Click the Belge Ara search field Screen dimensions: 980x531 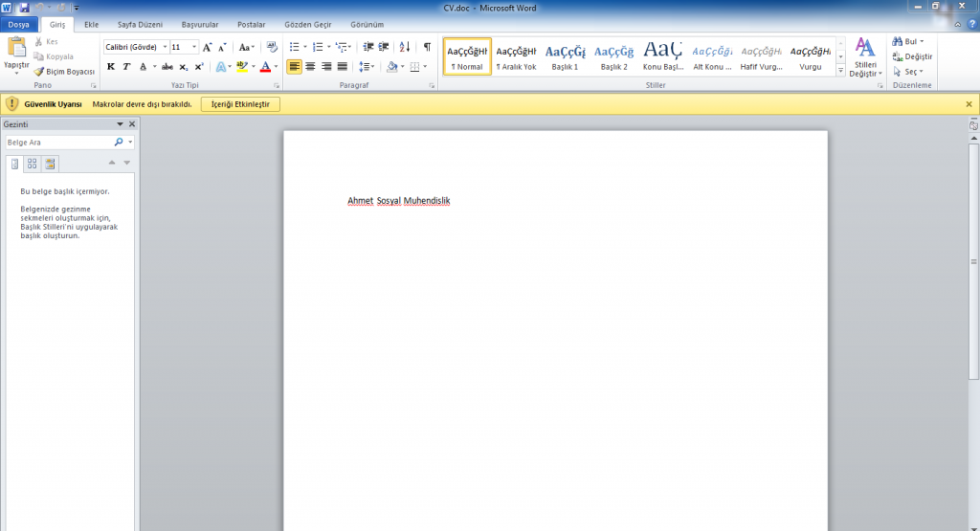57,142
